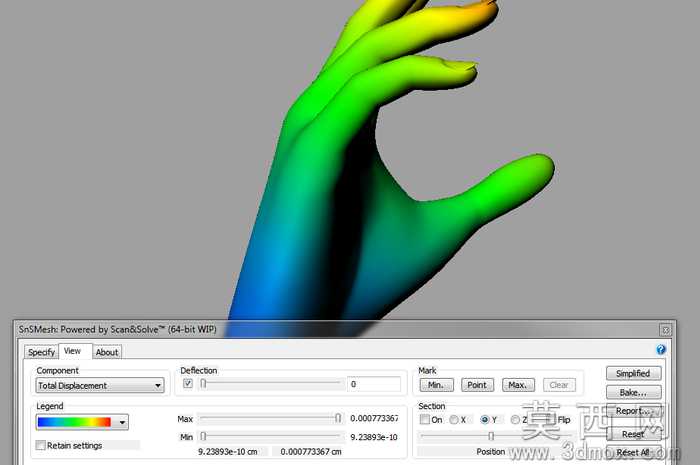Click the Mark Point button
Screen dimensions: 700x465
coord(477,385)
